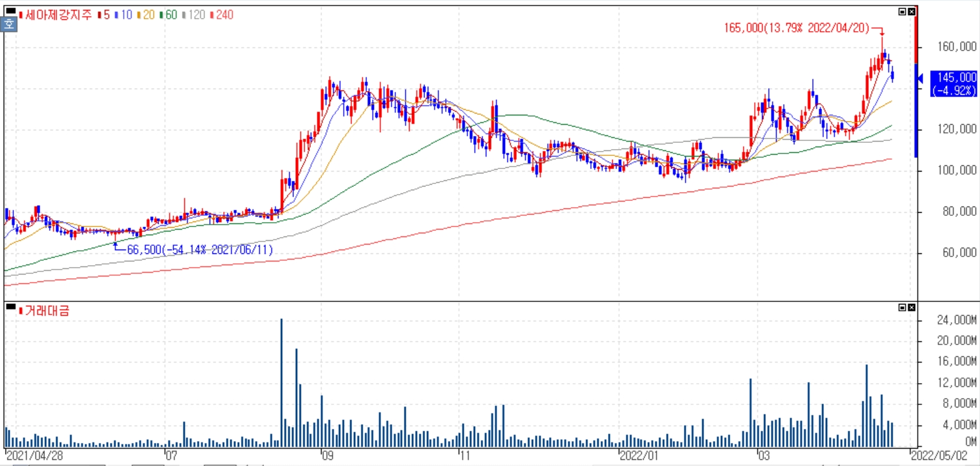Maximize the price chart panel
The height and width of the screenshot is (466, 980).
point(902,12)
